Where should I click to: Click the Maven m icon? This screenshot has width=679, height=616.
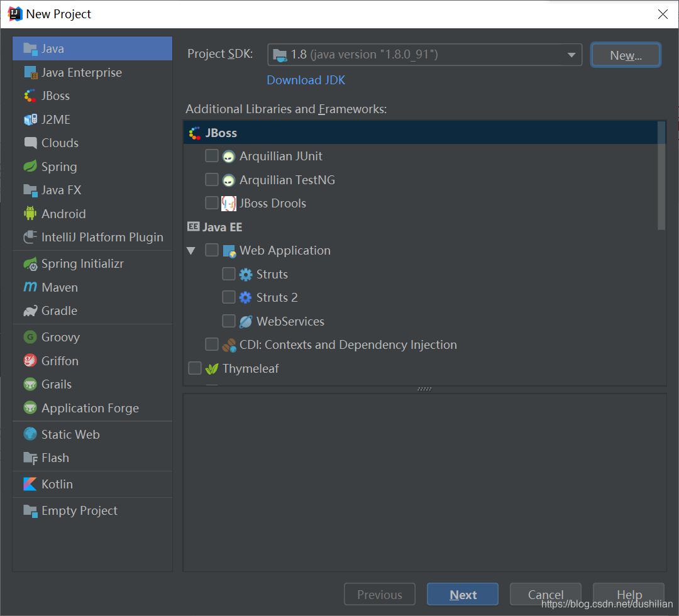30,287
